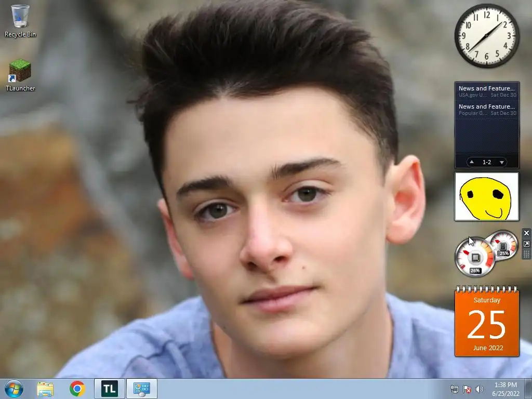The height and width of the screenshot is (399, 532).
Task: Switch to the TL taskbar window
Action: pyautogui.click(x=109, y=389)
